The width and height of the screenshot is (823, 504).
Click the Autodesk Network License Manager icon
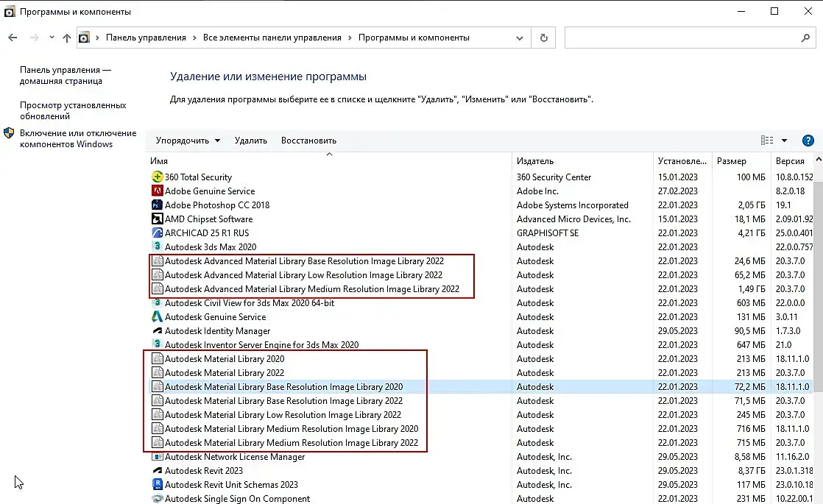click(x=157, y=457)
